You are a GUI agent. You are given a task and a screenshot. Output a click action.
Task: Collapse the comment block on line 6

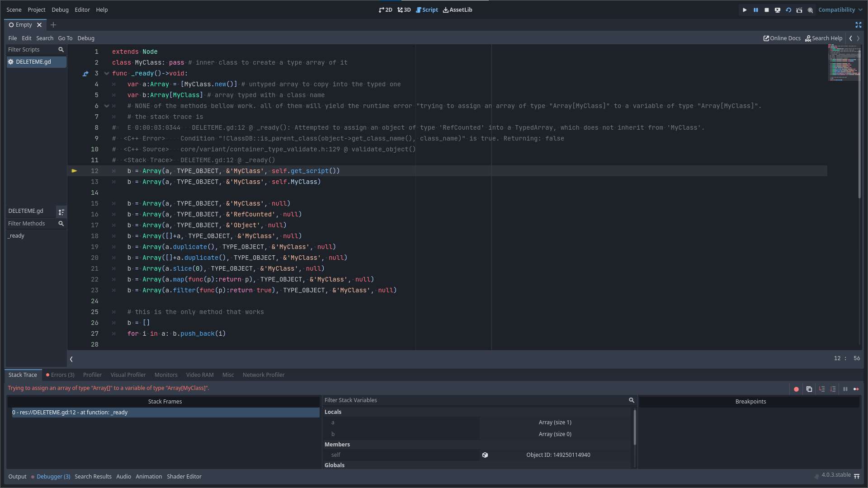tap(107, 106)
